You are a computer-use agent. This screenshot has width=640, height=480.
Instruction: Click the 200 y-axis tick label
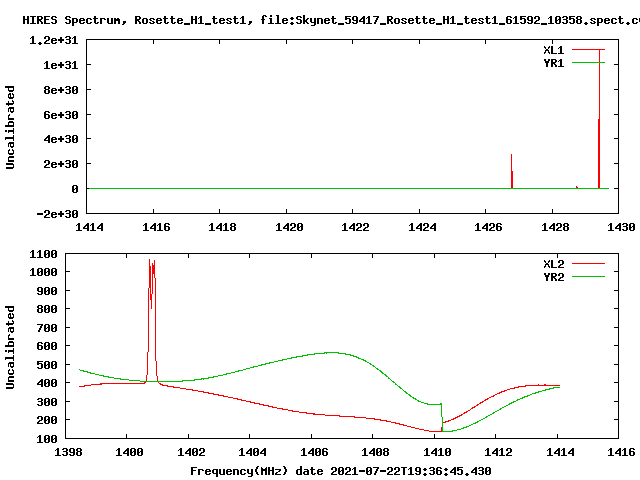(47, 420)
